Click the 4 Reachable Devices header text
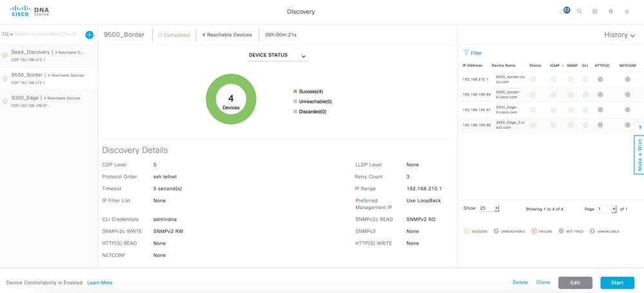This screenshot has width=644, height=293. [x=227, y=35]
